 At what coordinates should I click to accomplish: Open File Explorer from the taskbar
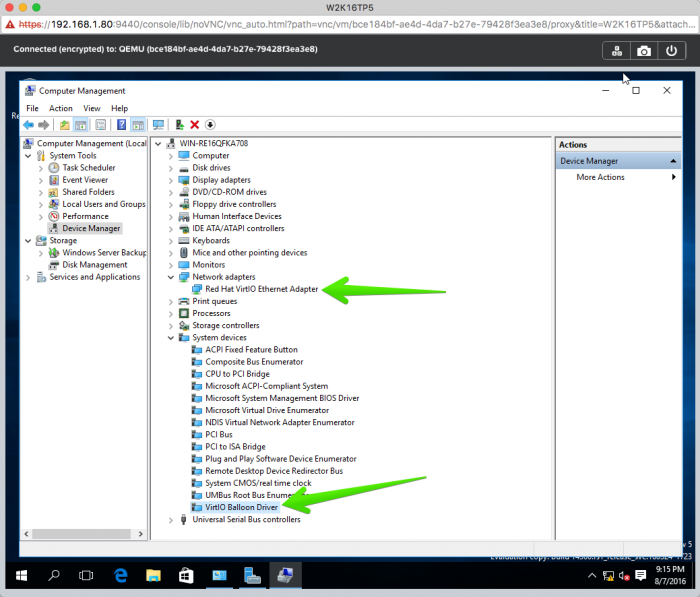(x=153, y=576)
